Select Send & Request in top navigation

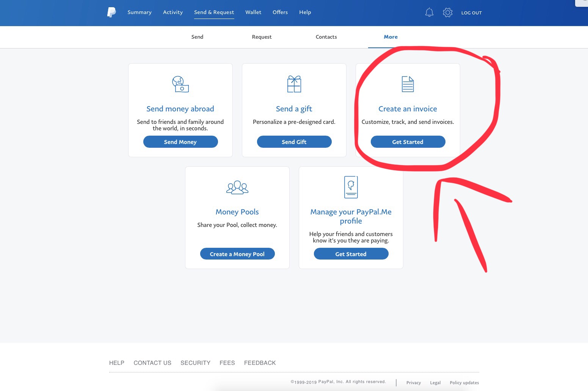pos(214,12)
